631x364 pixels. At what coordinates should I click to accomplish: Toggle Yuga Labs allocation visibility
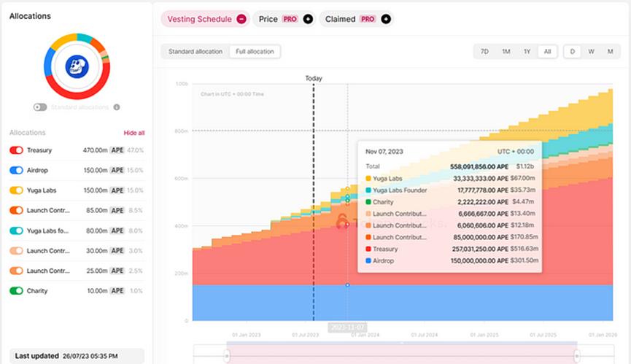click(16, 190)
